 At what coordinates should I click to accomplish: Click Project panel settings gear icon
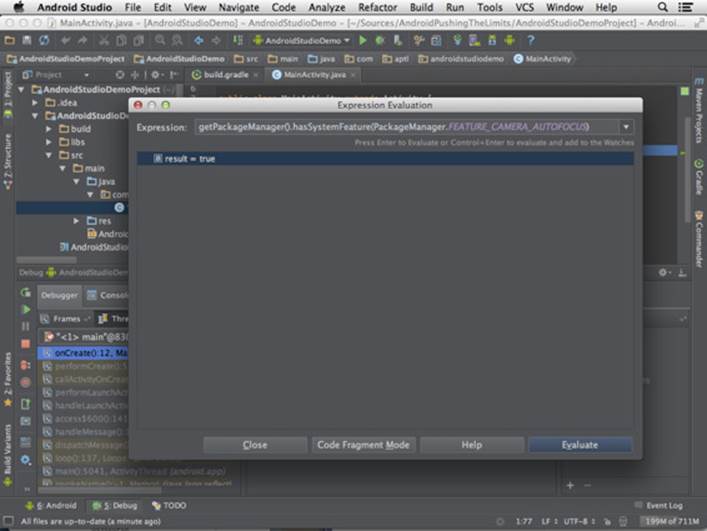[x=156, y=75]
